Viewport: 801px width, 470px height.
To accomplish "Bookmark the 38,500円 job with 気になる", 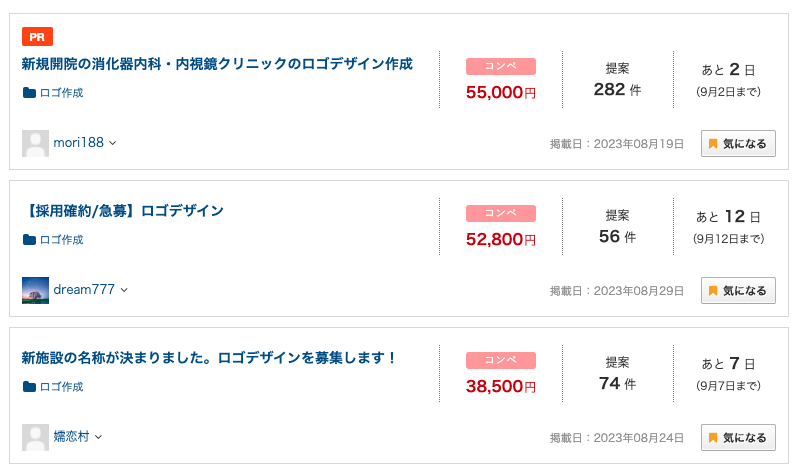I will 738,438.
